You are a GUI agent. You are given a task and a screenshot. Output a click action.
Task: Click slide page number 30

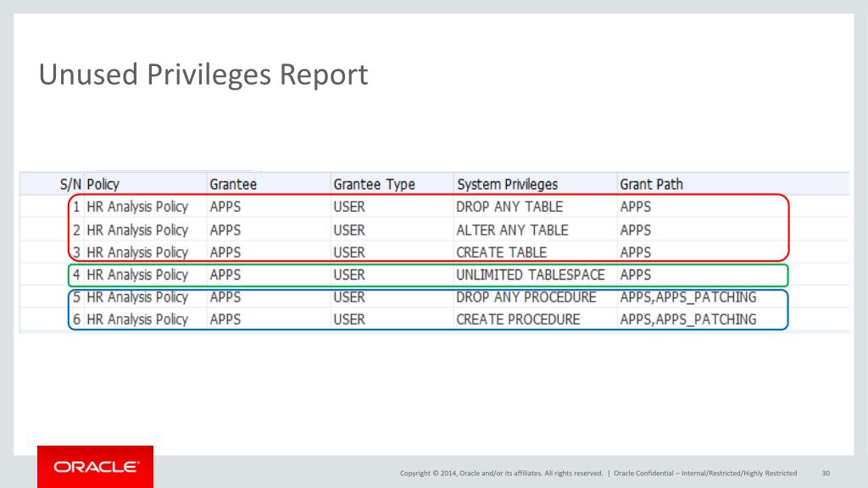826,473
